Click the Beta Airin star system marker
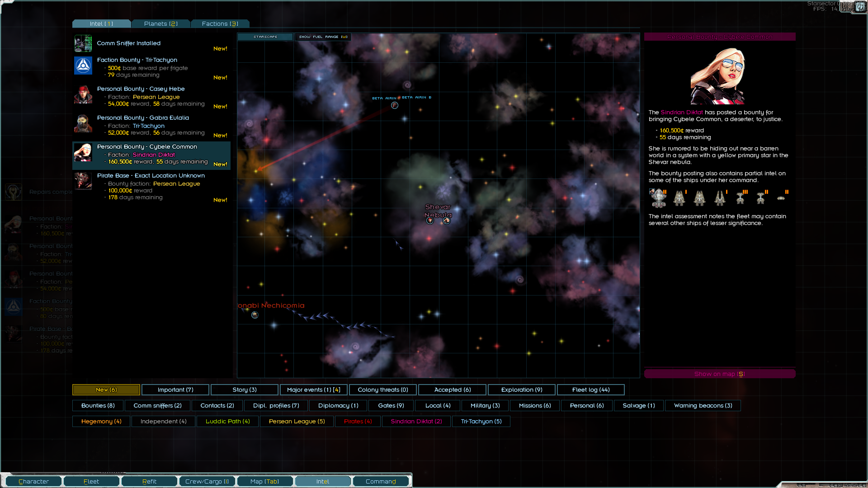This screenshot has height=488, width=868. tap(395, 105)
